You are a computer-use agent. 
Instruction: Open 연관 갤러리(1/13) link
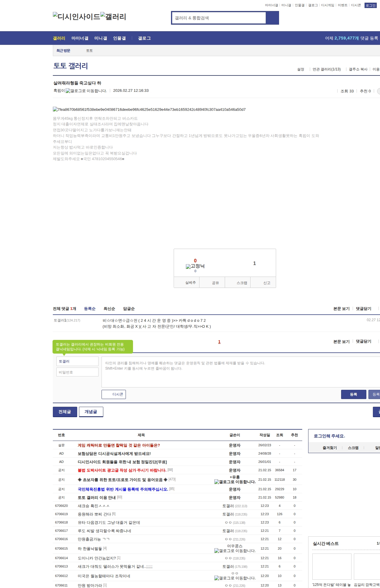[x=327, y=69]
